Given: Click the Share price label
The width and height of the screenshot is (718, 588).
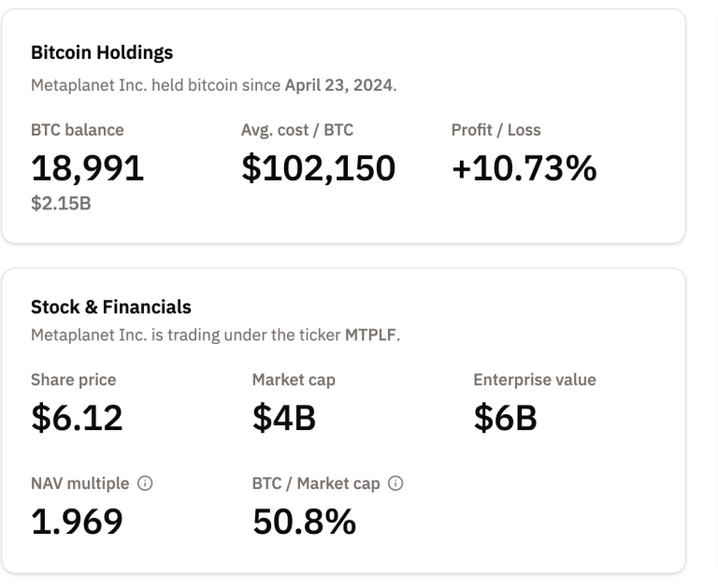Looking at the screenshot, I should pyautogui.click(x=74, y=380).
